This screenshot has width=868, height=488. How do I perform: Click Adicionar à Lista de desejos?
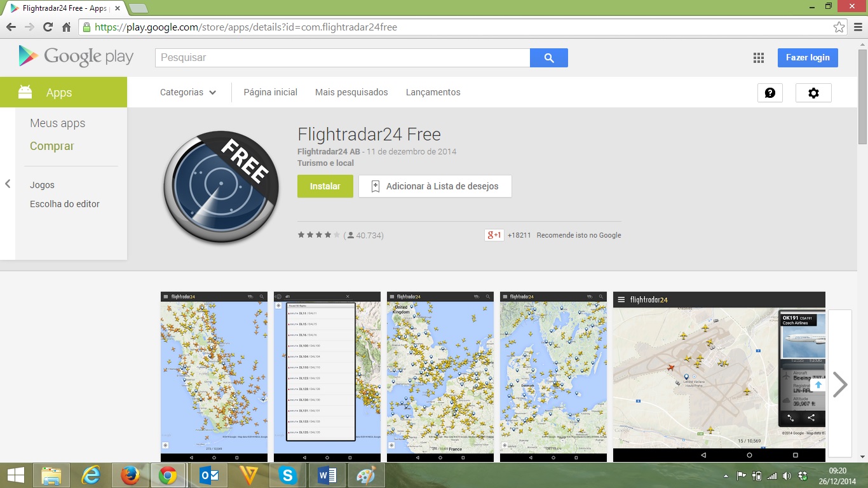point(435,186)
